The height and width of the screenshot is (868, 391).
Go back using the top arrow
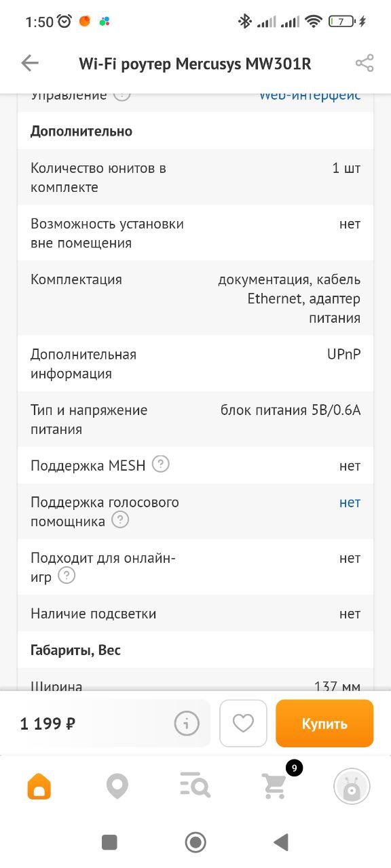(30, 64)
